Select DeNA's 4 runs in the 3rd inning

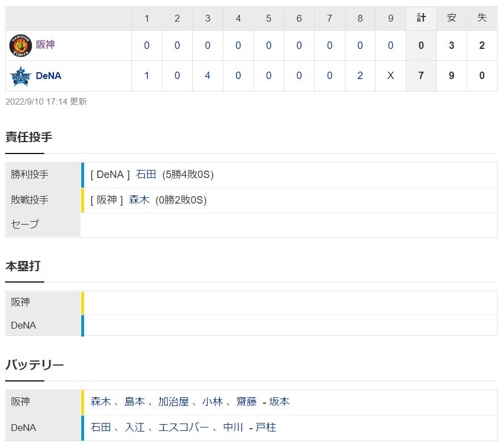coord(207,76)
